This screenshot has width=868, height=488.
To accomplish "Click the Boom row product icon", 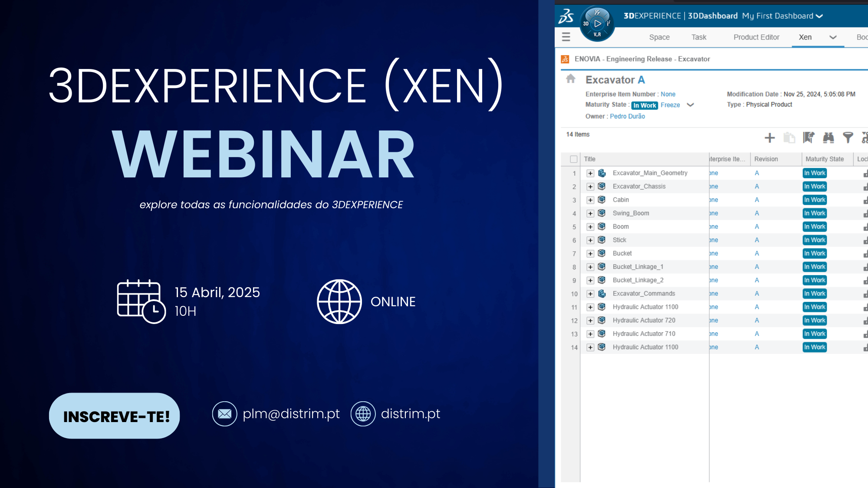I will point(602,227).
